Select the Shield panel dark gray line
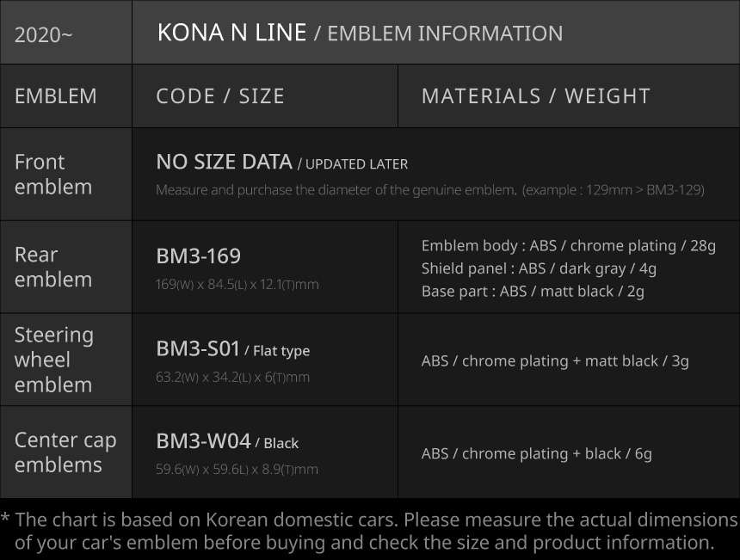740x560 pixels. click(539, 268)
